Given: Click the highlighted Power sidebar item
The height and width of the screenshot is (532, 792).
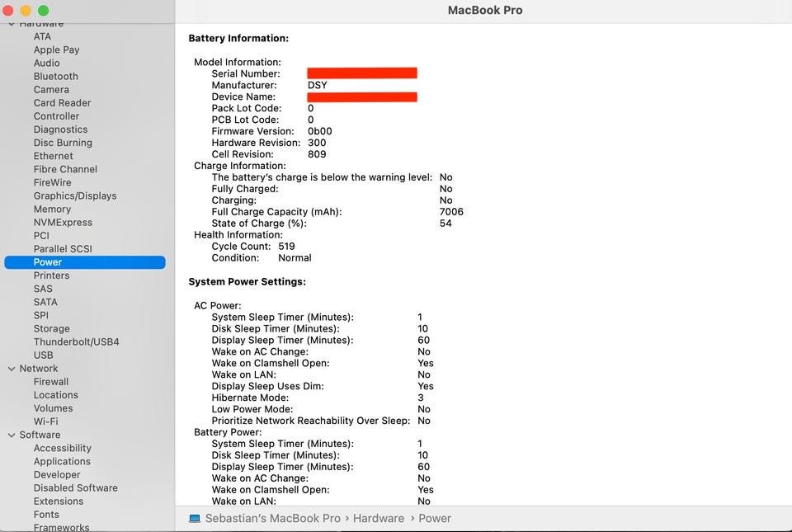Looking at the screenshot, I should [85, 262].
